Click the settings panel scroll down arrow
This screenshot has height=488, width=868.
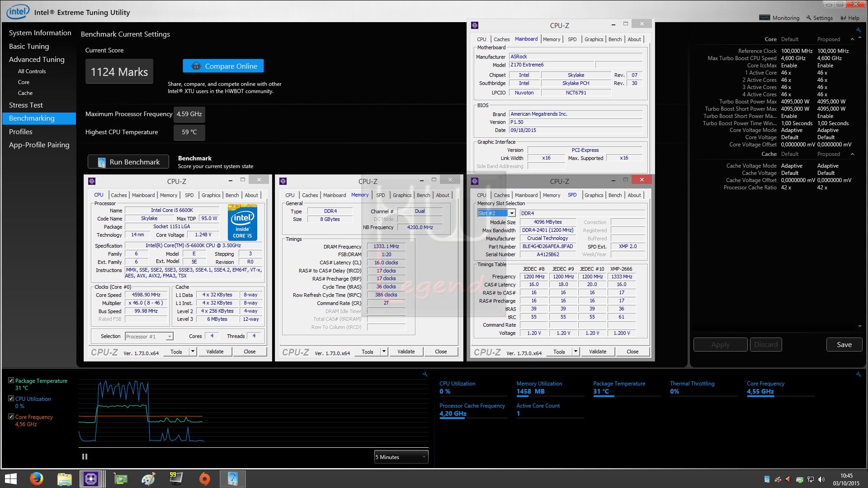point(859,326)
